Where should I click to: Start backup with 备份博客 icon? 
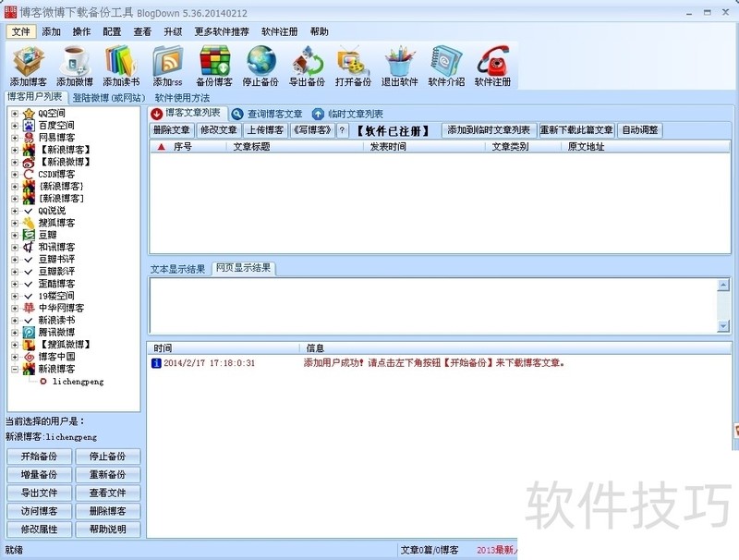click(214, 61)
